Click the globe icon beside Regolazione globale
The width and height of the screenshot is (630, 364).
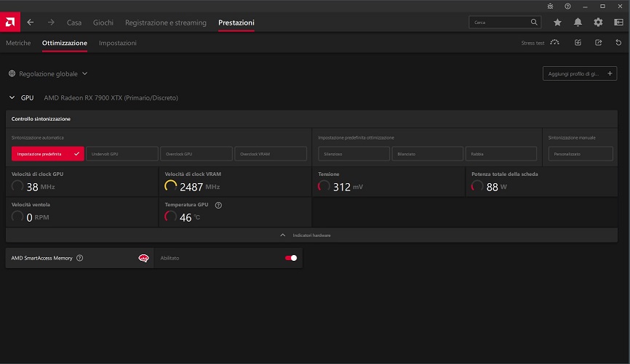click(12, 73)
